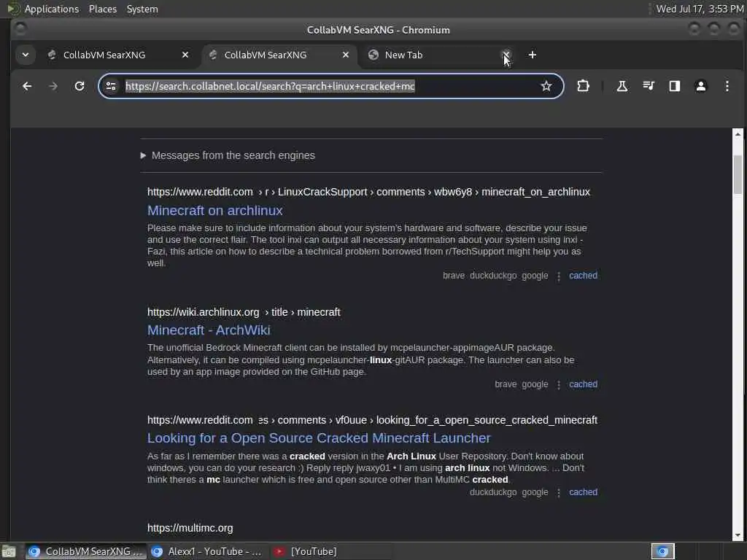Viewport: 747px width, 560px height.
Task: Switch to the first CollabVM SearXNG tab
Action: click(115, 55)
